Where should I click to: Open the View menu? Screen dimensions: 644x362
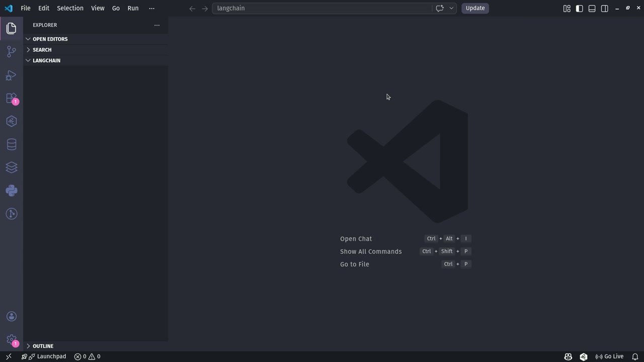(x=98, y=8)
